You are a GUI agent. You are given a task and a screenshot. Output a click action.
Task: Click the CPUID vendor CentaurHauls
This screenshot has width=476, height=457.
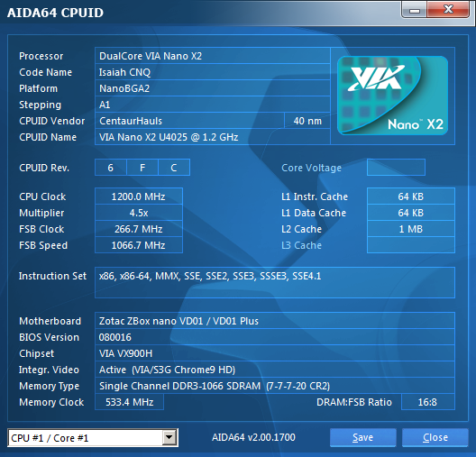[189, 121]
